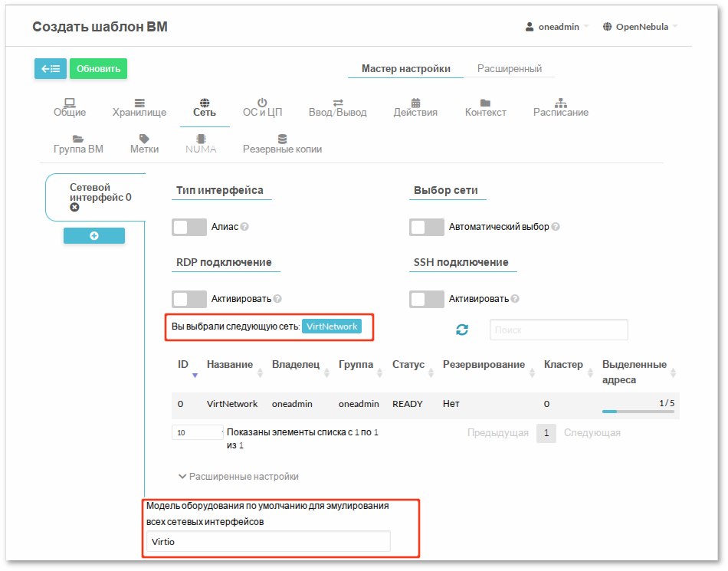Collapse the form using the teal back-arrow icon

point(50,68)
